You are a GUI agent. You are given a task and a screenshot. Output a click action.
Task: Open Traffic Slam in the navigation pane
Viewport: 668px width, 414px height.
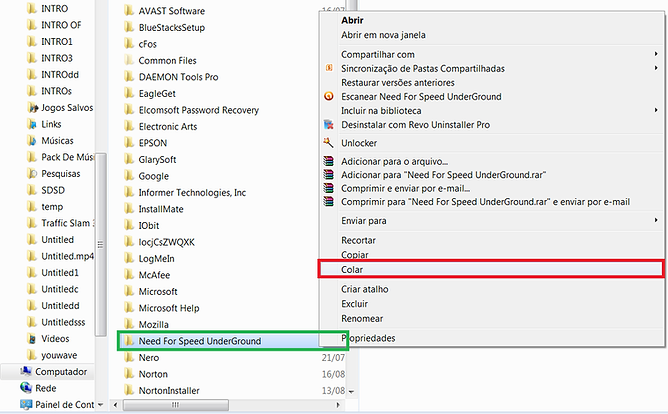point(67,223)
